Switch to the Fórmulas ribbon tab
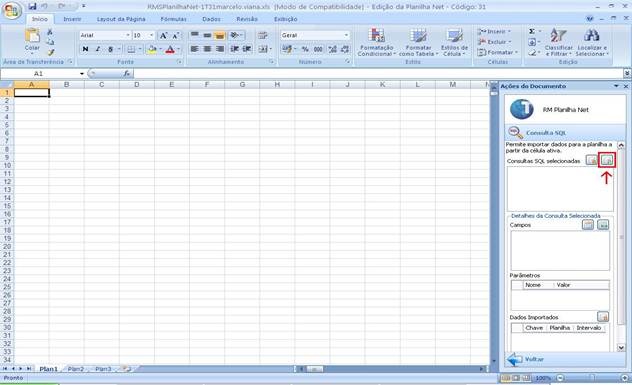Image resolution: width=632 pixels, height=385 pixels. click(x=173, y=19)
